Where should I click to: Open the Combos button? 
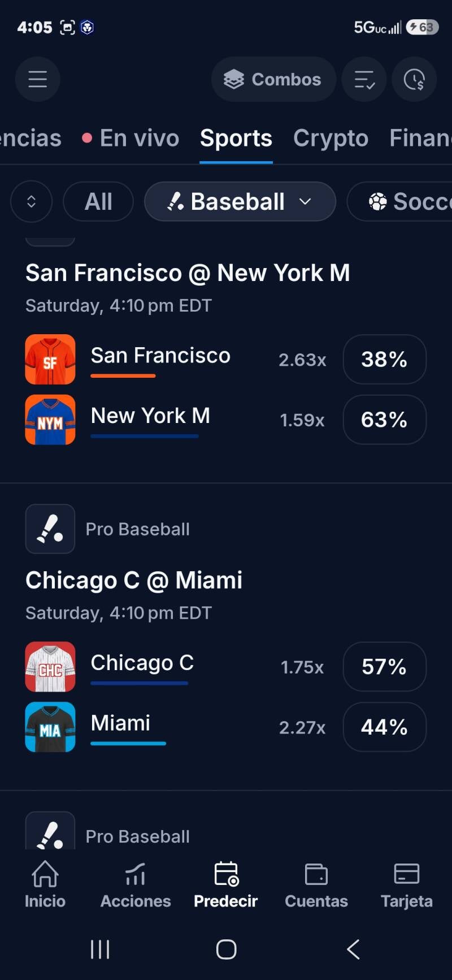(x=273, y=79)
